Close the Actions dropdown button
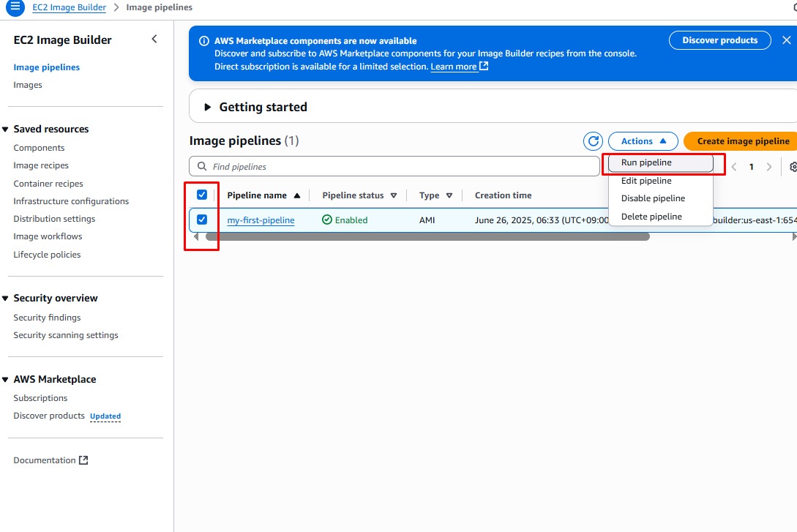The width and height of the screenshot is (797, 532). 643,141
